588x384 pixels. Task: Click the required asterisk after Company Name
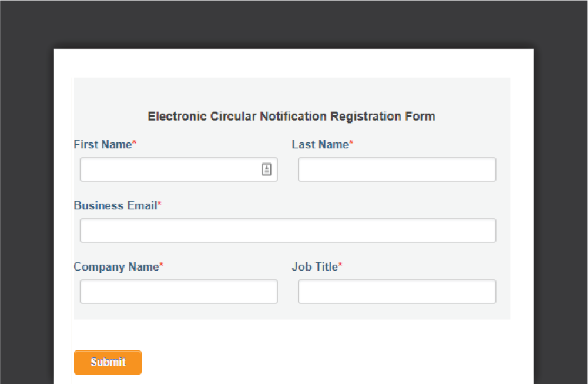[161, 266]
